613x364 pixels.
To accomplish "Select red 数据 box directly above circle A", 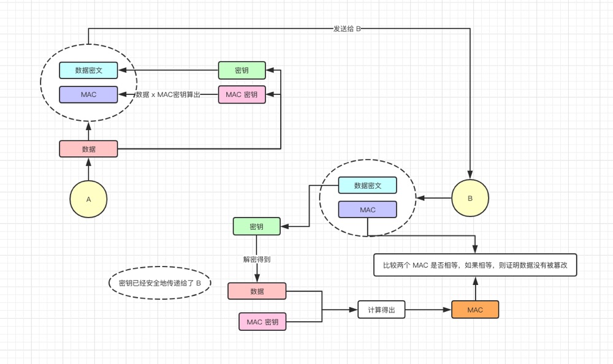I will (88, 149).
